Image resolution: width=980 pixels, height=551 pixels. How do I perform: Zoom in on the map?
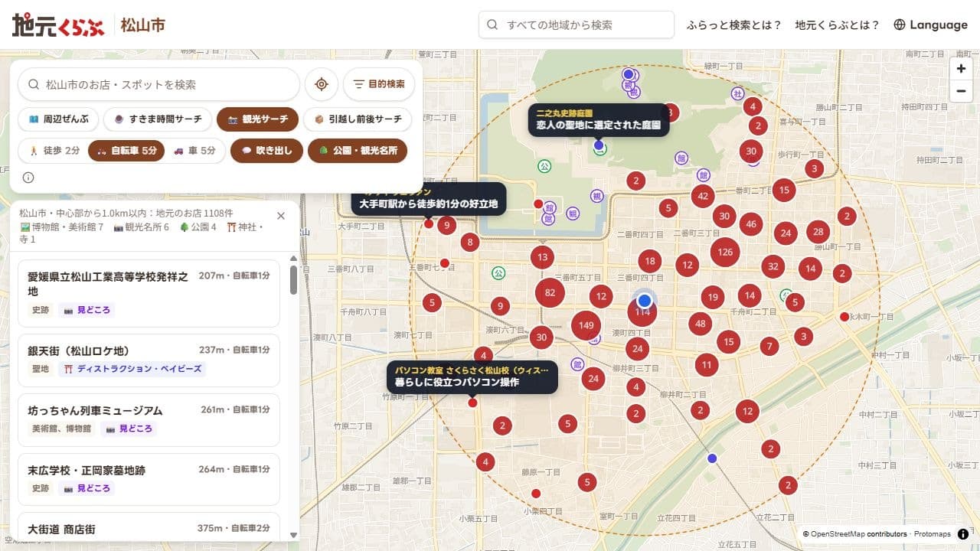click(962, 69)
